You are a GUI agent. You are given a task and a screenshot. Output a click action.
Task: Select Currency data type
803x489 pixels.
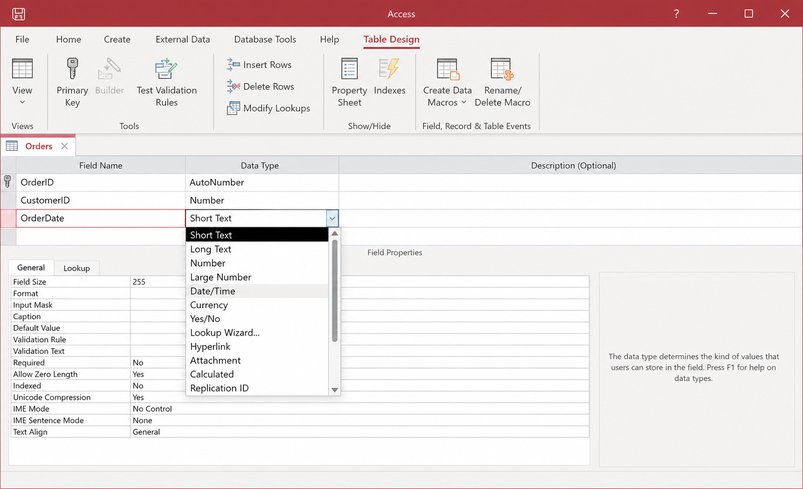[x=257, y=305]
